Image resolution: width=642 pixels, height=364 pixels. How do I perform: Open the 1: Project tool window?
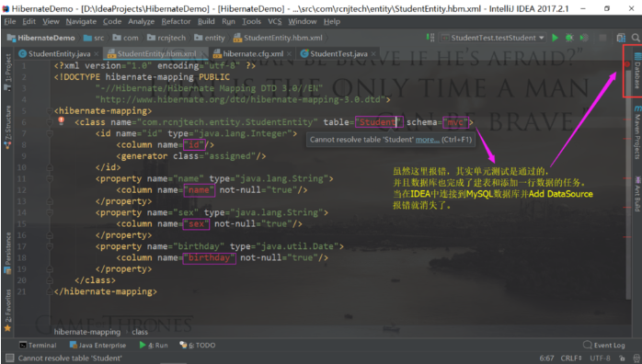click(x=7, y=72)
